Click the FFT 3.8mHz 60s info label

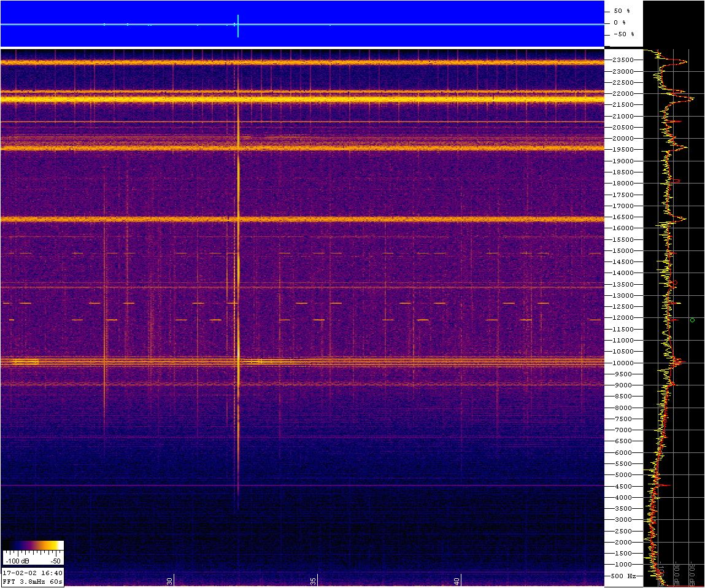(33, 582)
